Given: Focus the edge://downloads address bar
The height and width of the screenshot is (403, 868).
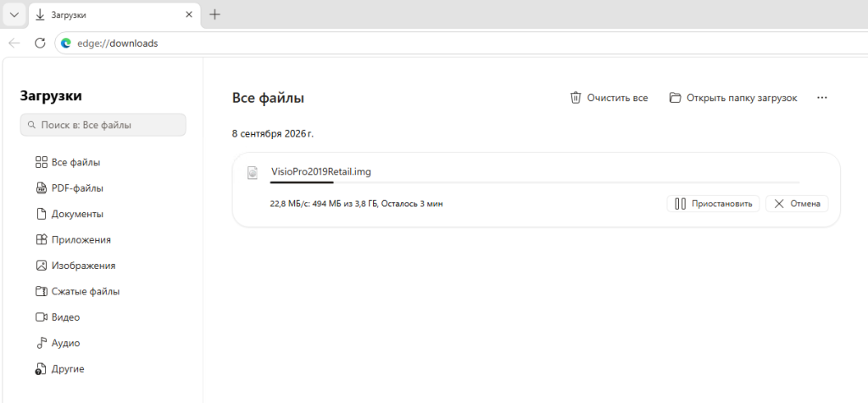Looking at the screenshot, I should click(x=460, y=43).
